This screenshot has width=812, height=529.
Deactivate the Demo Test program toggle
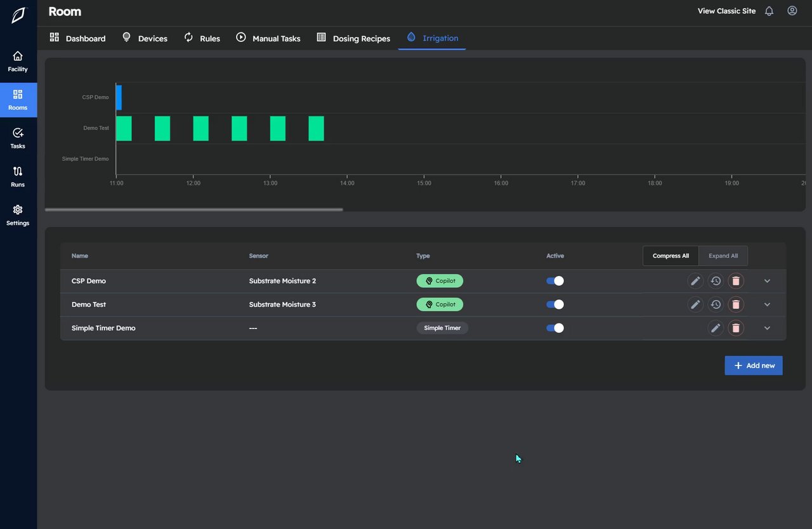pos(555,304)
